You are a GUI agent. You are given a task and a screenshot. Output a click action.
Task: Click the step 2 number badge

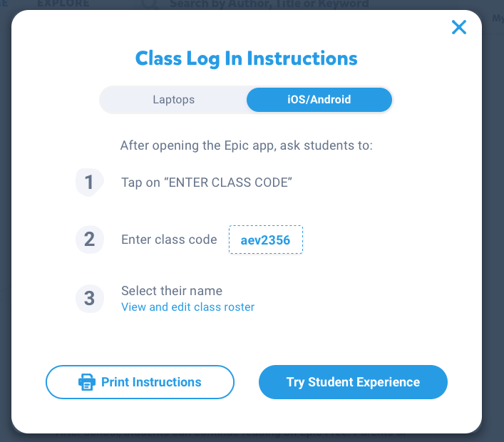pyautogui.click(x=89, y=240)
